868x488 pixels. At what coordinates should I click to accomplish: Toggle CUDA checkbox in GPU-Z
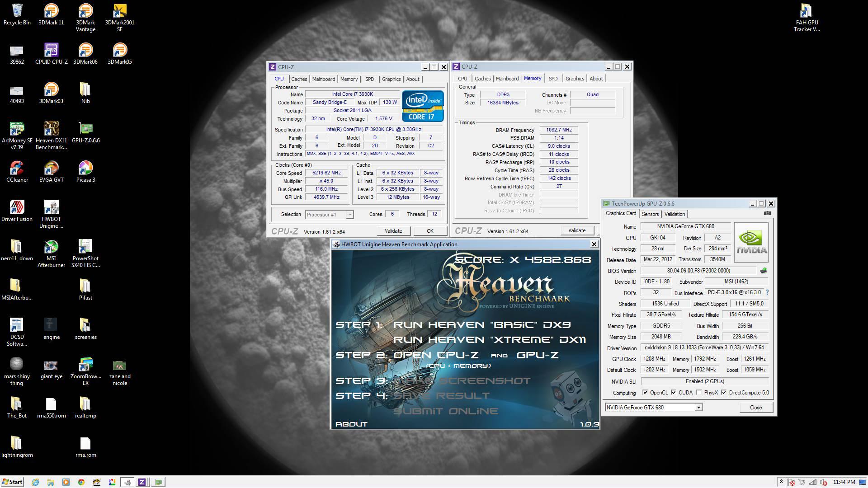(674, 392)
